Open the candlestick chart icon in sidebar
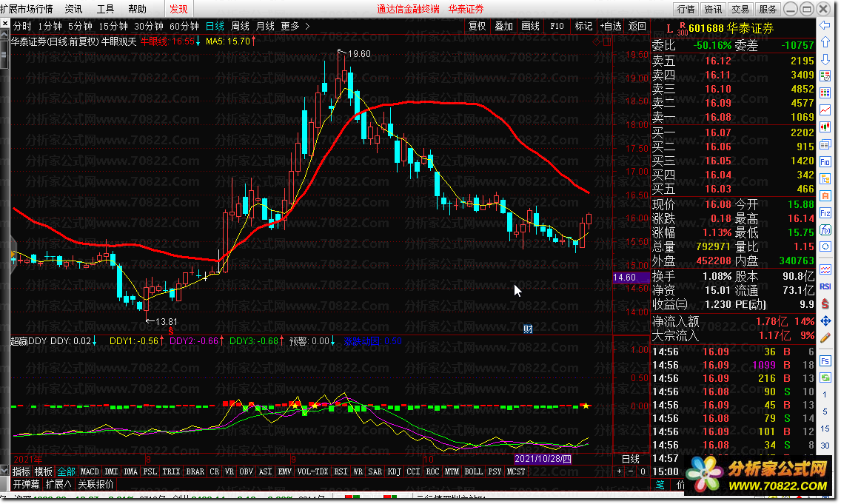 (825, 127)
